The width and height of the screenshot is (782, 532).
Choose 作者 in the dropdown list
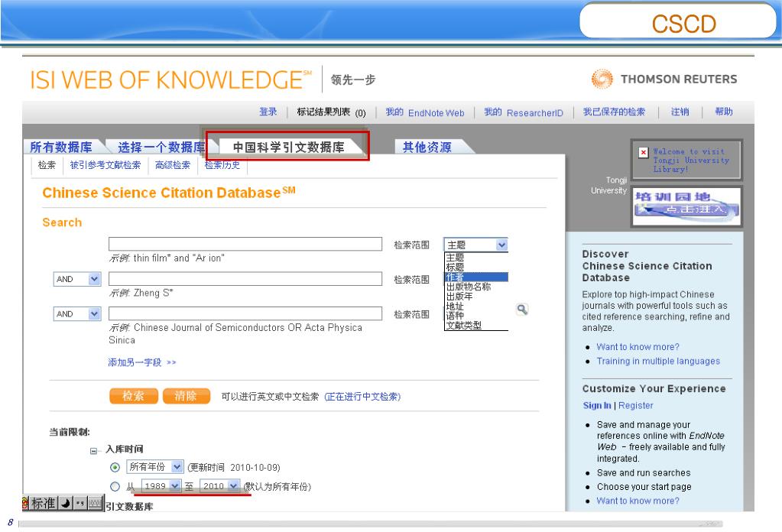(x=475, y=277)
